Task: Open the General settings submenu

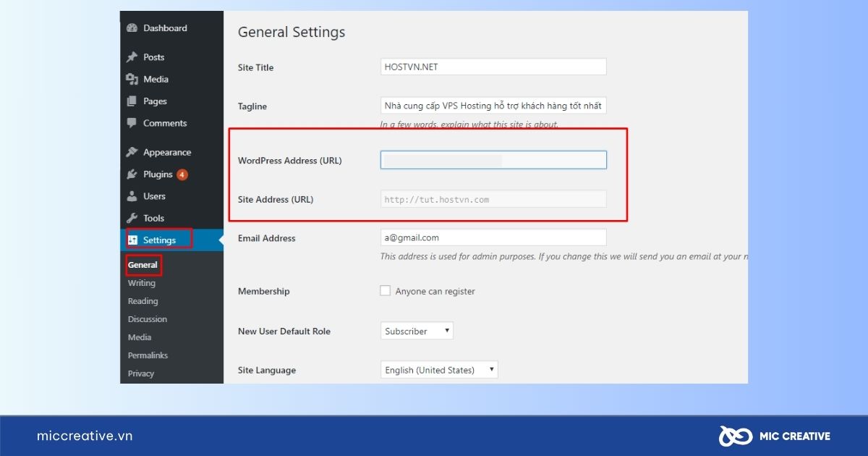Action: point(142,265)
